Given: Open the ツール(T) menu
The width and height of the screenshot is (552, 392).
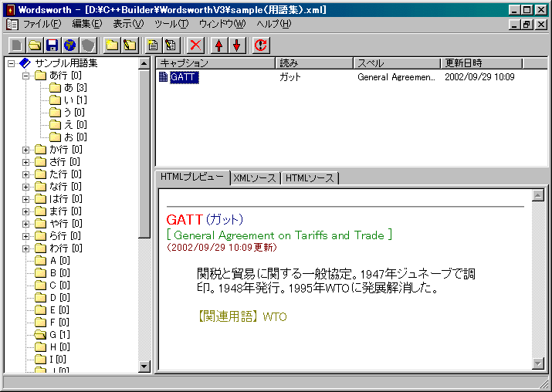Looking at the screenshot, I should click(171, 24).
